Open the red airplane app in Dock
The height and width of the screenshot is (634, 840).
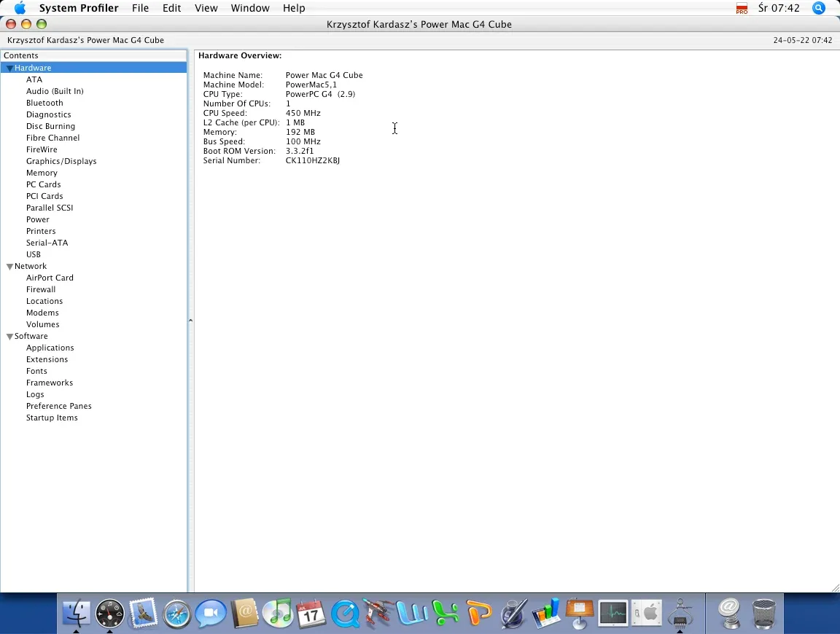[x=378, y=613]
